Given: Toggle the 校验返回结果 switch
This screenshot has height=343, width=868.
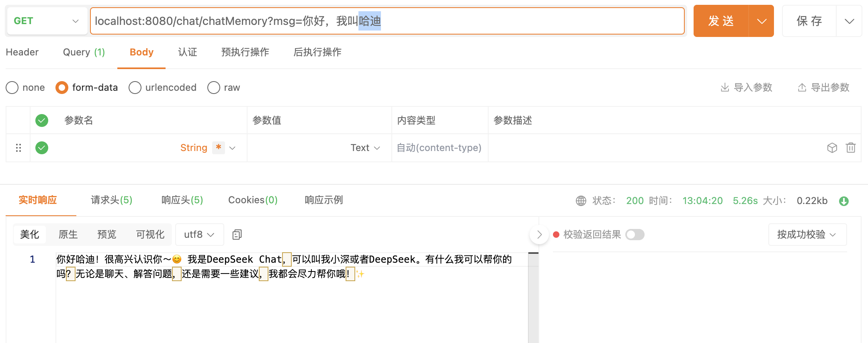Looking at the screenshot, I should click(635, 235).
